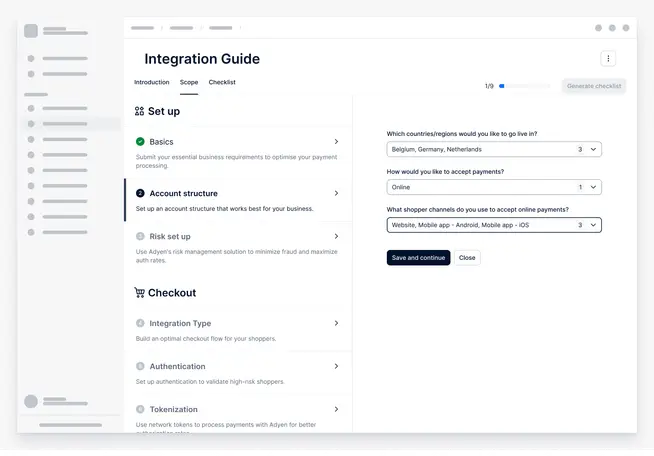Click the user avatar at sidebar bottom
This screenshot has height=456, width=654.
pyautogui.click(x=31, y=401)
